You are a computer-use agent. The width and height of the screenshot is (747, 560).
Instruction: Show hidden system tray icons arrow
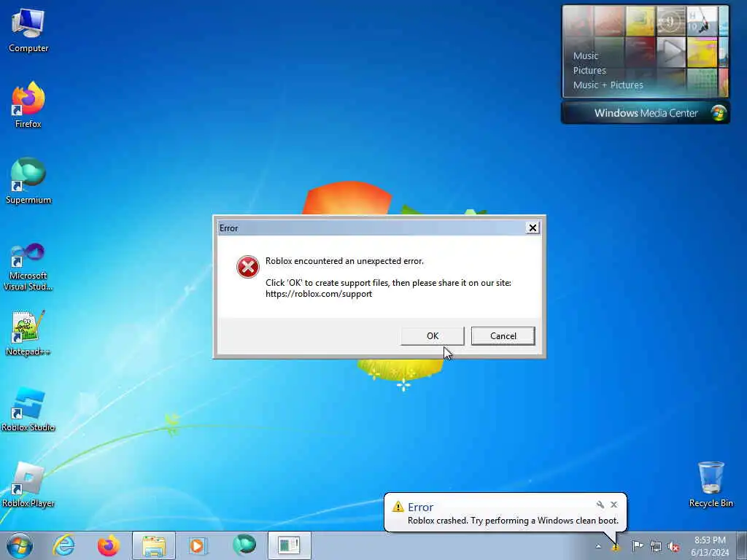[x=598, y=546]
